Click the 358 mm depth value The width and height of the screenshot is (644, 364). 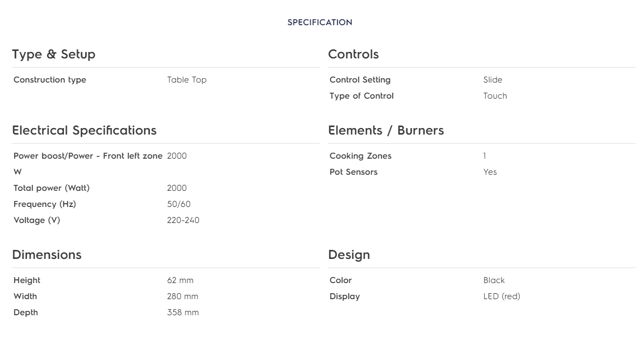183,313
